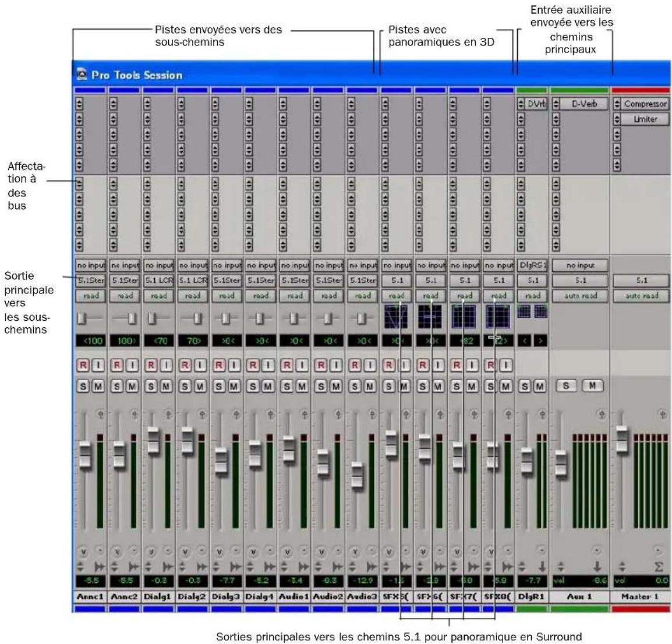Toggle input monitoring on Annc2 track
Viewport: 672px width, 644px height.
132,365
